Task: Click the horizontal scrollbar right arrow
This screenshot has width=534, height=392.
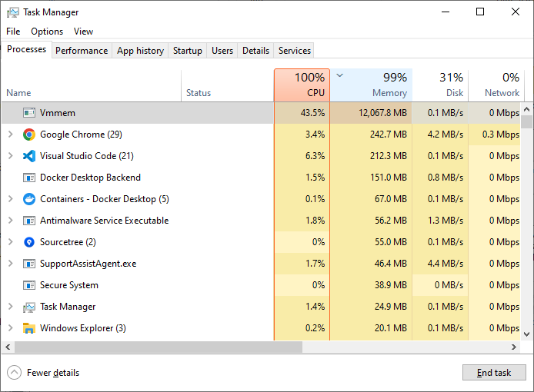Action: [514, 347]
